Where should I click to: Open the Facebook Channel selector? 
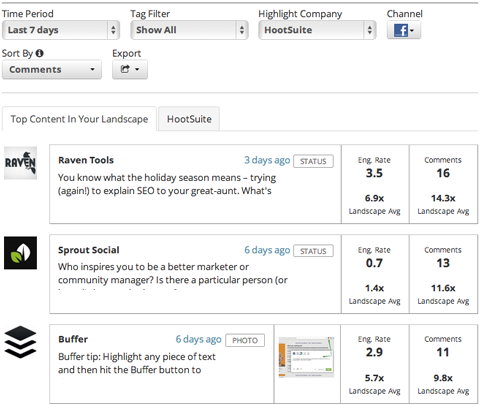[404, 30]
